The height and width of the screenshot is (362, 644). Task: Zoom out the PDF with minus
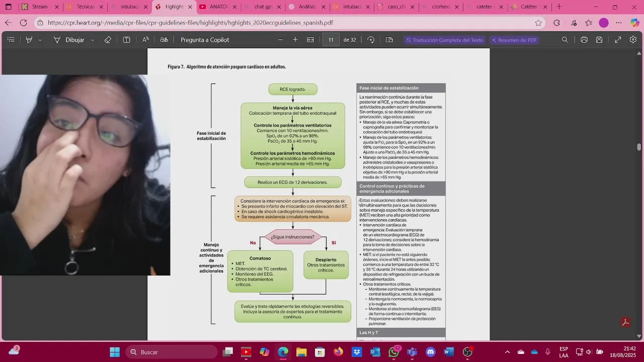(x=280, y=40)
